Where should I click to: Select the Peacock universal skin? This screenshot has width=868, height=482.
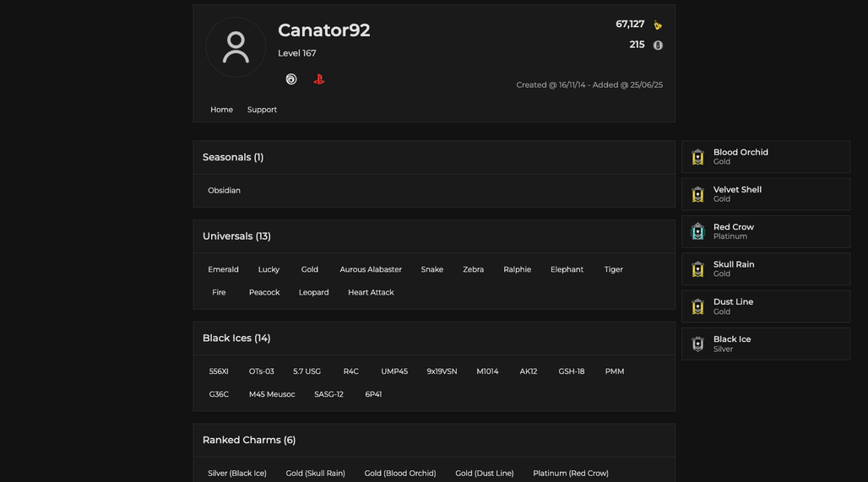click(264, 292)
